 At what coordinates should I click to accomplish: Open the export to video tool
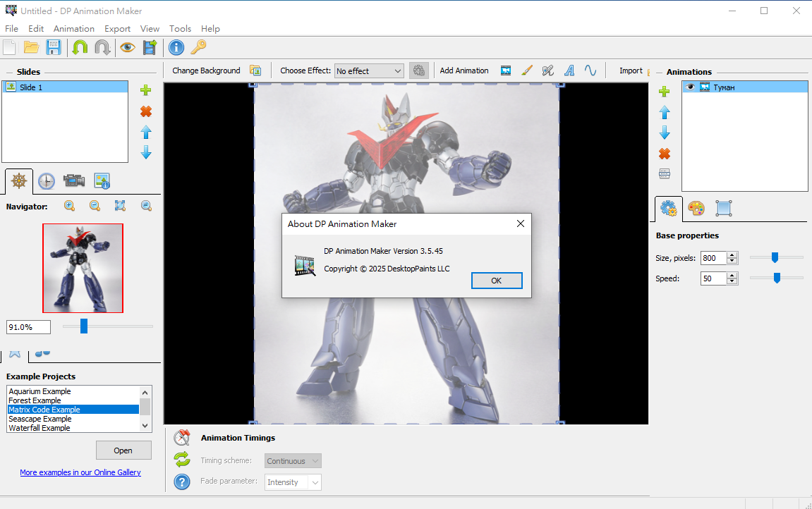pyautogui.click(x=149, y=47)
